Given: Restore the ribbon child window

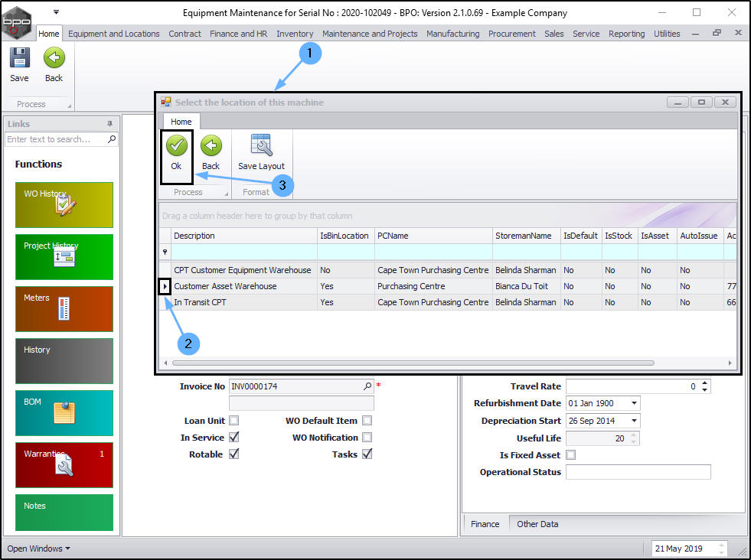Looking at the screenshot, I should tap(717, 33).
